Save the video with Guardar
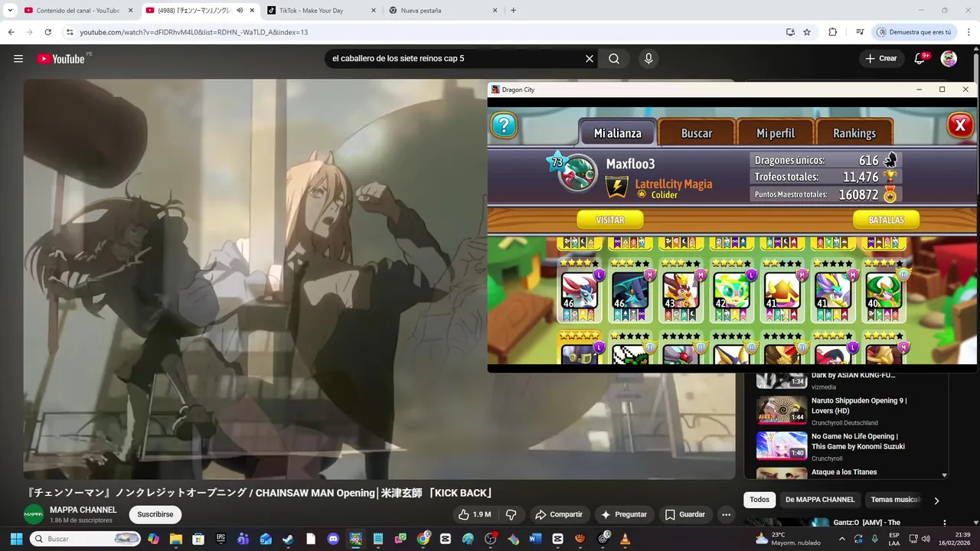 (685, 514)
